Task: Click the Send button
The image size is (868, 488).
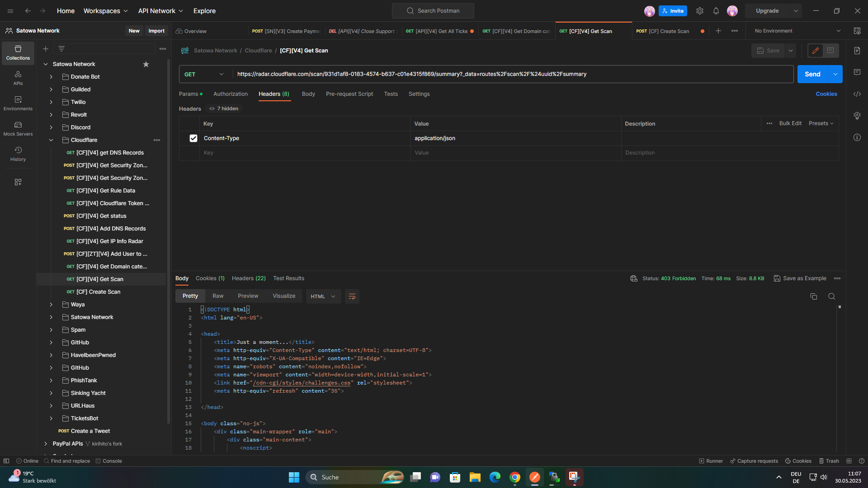Action: 812,74
